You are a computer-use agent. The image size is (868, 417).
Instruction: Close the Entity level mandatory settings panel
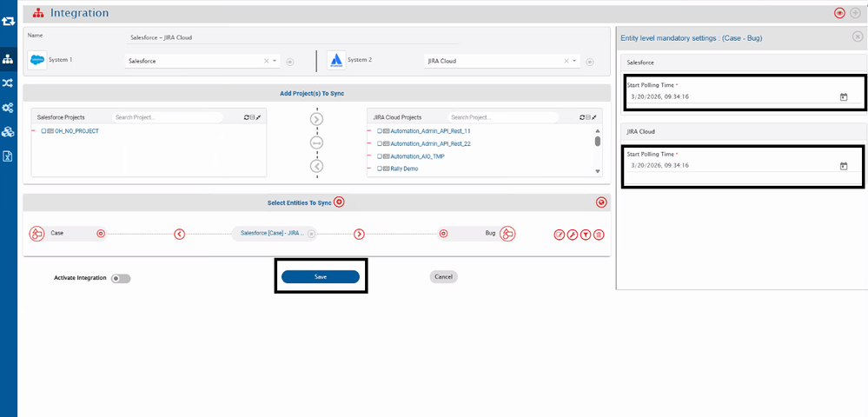(x=858, y=37)
